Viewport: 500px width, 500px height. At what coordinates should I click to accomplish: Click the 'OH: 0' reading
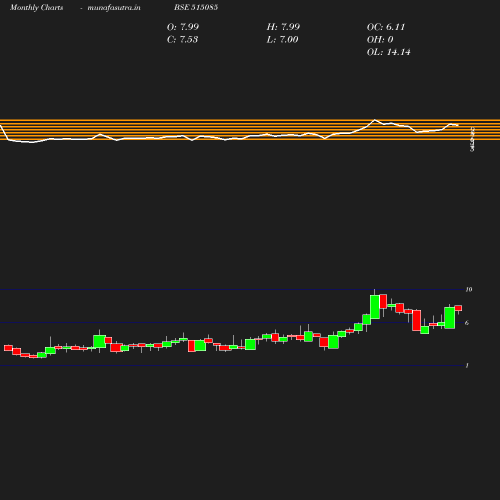click(x=380, y=40)
